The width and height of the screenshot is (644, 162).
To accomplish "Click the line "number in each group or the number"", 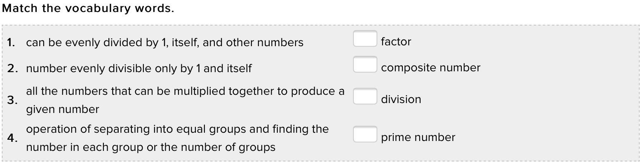I will [150, 147].
